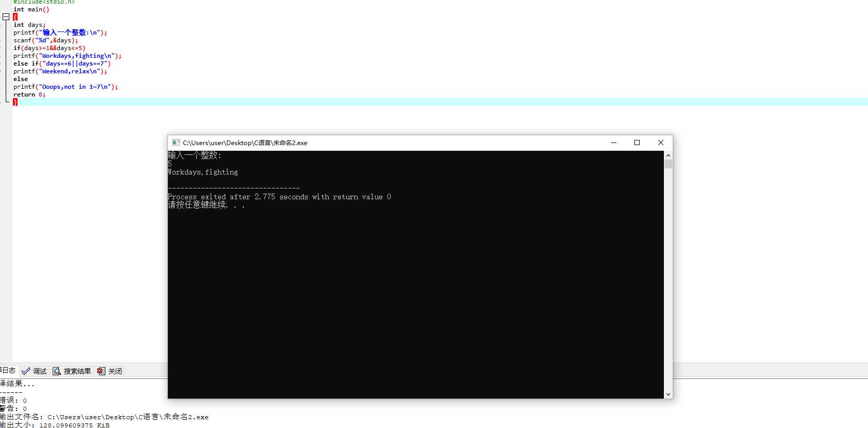This screenshot has width=868, height=428.
Task: Click the output file path in compile log
Action: pyautogui.click(x=128, y=417)
